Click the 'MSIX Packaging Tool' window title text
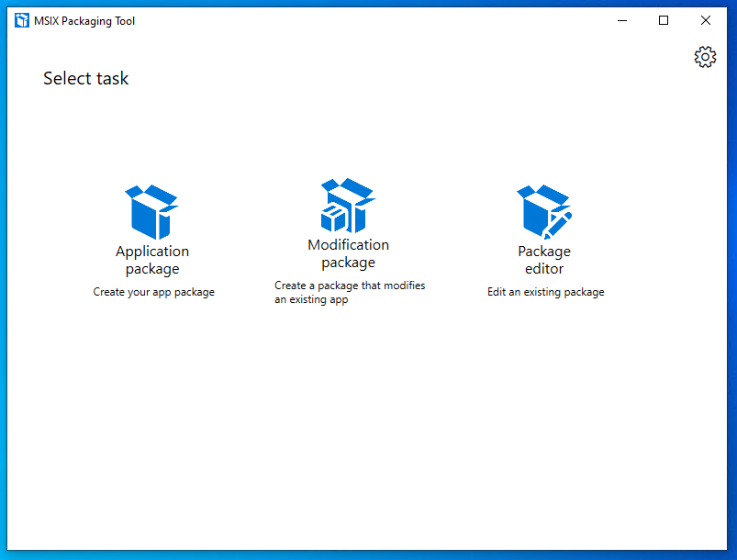737x560 pixels. [84, 21]
